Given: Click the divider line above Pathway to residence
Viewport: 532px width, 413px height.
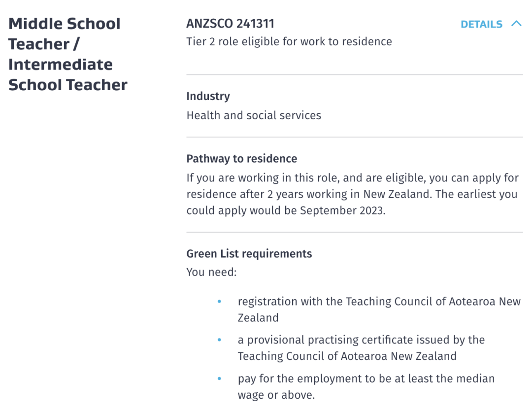Looking at the screenshot, I should click(355, 137).
